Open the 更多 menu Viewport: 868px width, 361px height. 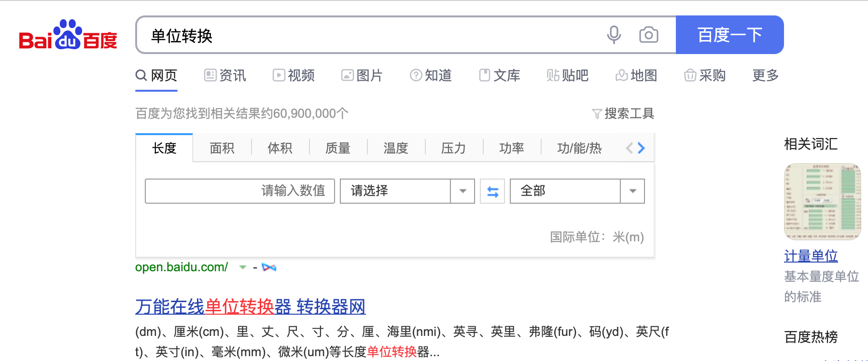(x=766, y=75)
